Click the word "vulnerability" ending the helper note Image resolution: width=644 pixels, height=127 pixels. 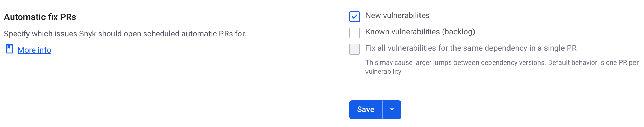click(383, 71)
